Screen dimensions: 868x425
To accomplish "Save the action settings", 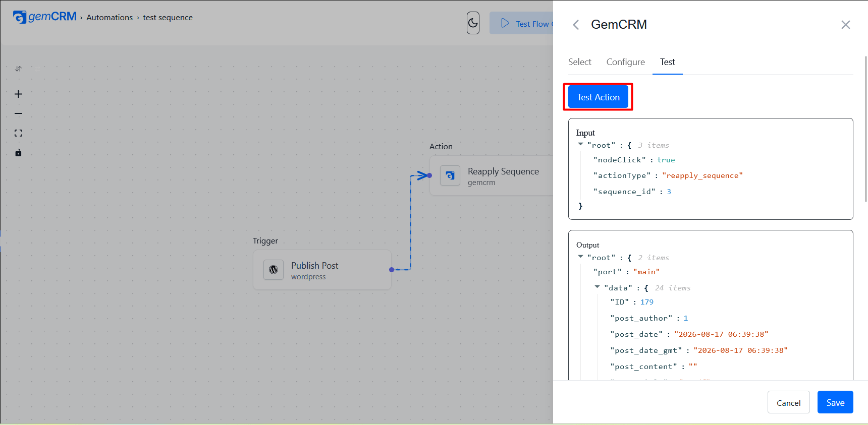I will click(x=835, y=402).
